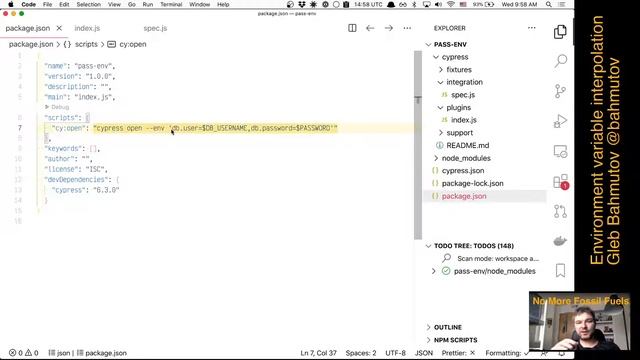Click the highlighted cypress open command text
This screenshot has height=360, width=640.
pyautogui.click(x=215, y=128)
